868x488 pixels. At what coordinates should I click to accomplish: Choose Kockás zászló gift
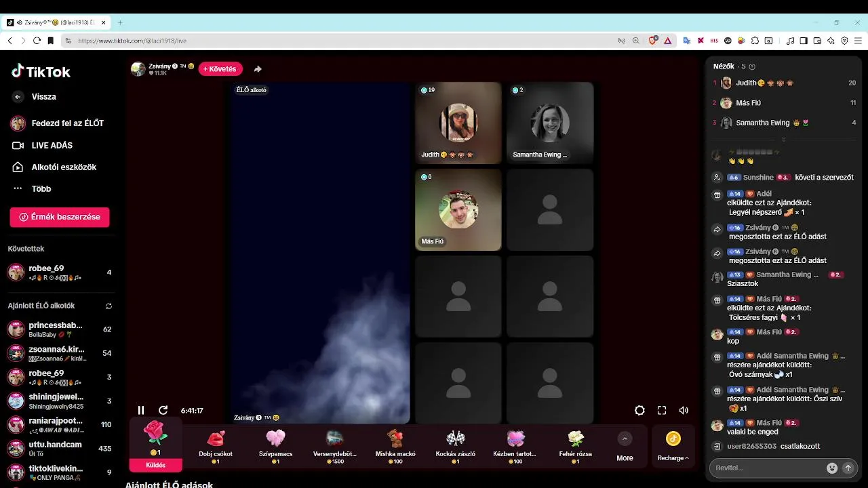(x=456, y=446)
